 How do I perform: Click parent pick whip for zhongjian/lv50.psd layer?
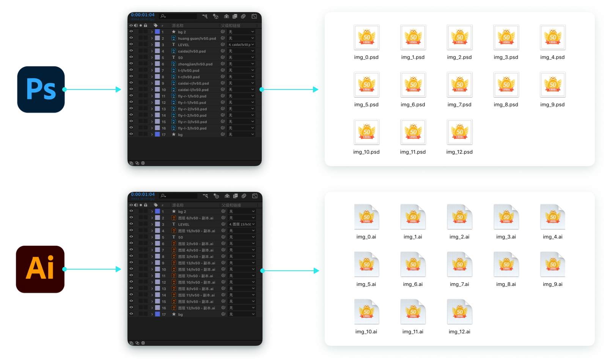tap(223, 64)
